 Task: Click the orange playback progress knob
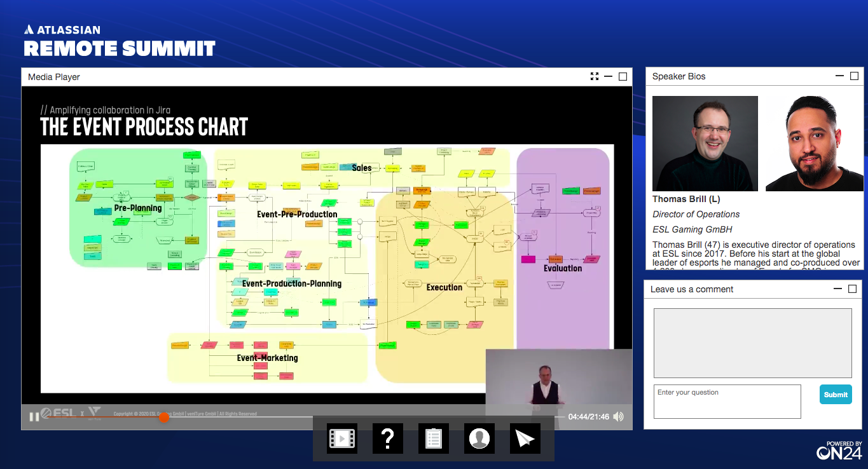tap(164, 417)
